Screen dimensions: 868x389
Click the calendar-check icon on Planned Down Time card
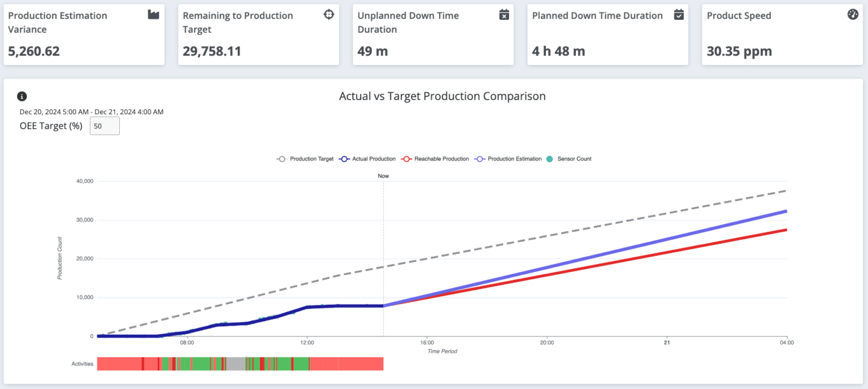pos(679,15)
